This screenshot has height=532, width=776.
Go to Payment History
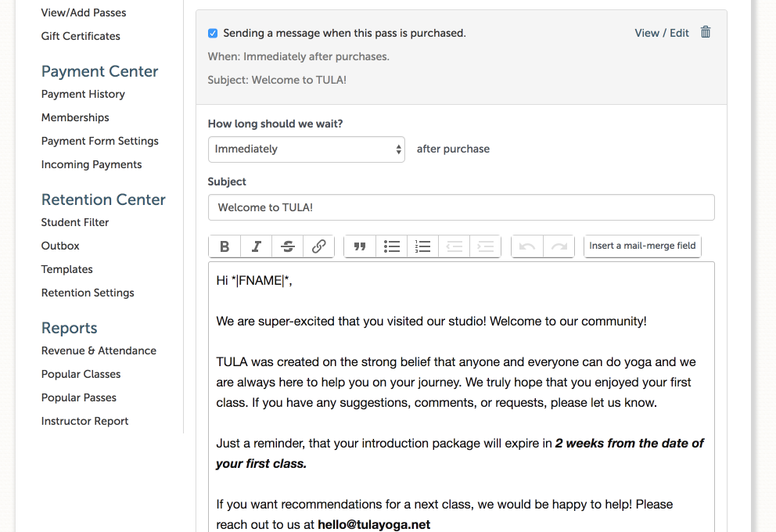(x=83, y=94)
